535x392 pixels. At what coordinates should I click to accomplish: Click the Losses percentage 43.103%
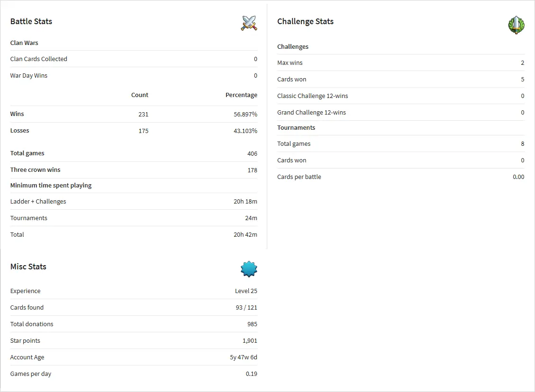click(245, 131)
